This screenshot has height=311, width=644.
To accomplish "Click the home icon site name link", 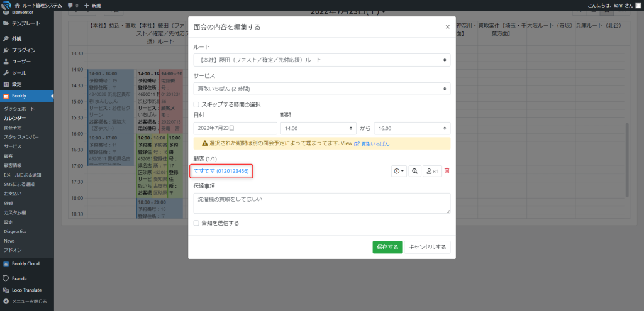I will tap(40, 5).
